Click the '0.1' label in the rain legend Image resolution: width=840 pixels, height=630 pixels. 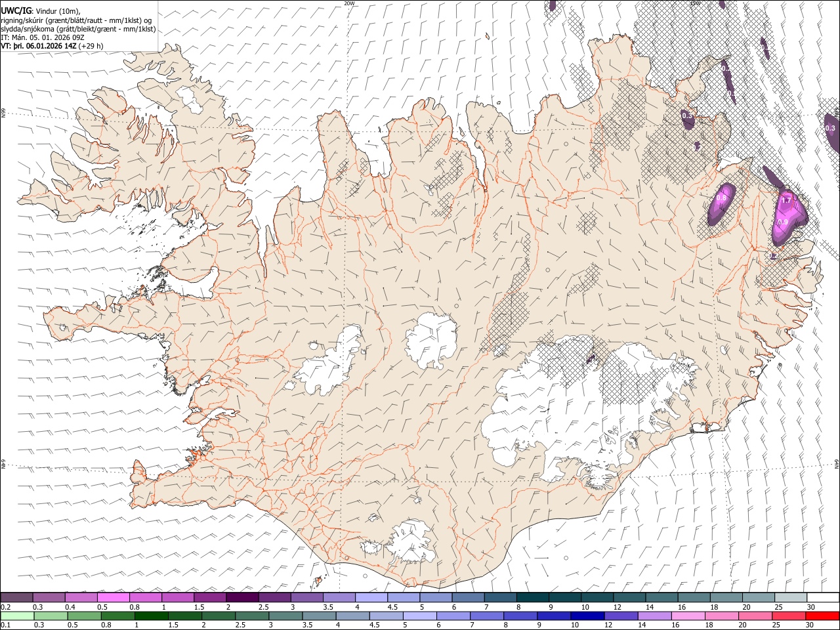pos(6,625)
